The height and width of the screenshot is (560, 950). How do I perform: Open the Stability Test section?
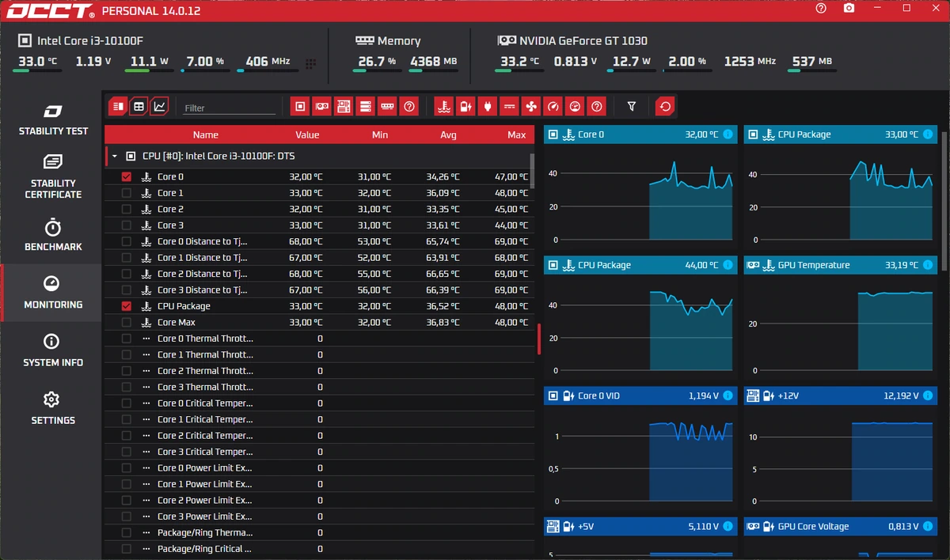click(53, 119)
